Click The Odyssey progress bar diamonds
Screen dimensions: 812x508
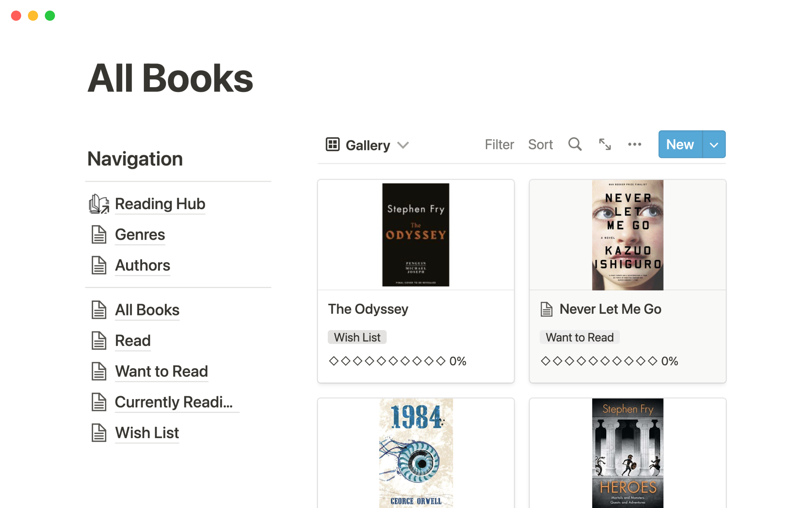[387, 361]
